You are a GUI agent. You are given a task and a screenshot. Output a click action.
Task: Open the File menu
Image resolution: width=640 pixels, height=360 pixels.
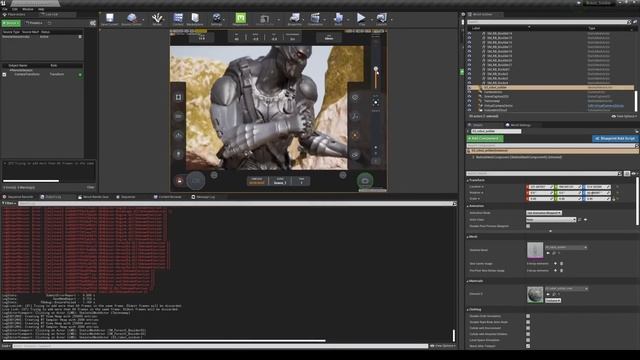[x=4, y=9]
